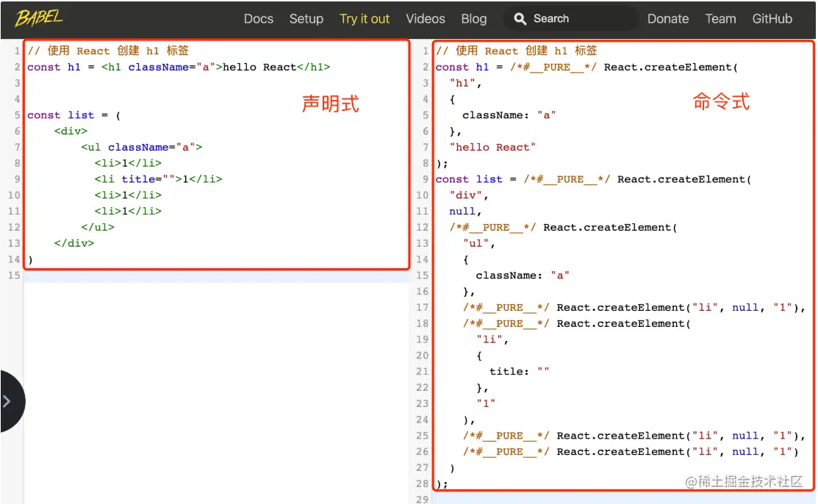Open the Blog link
Screen dimensions: 818x504
[x=474, y=19]
